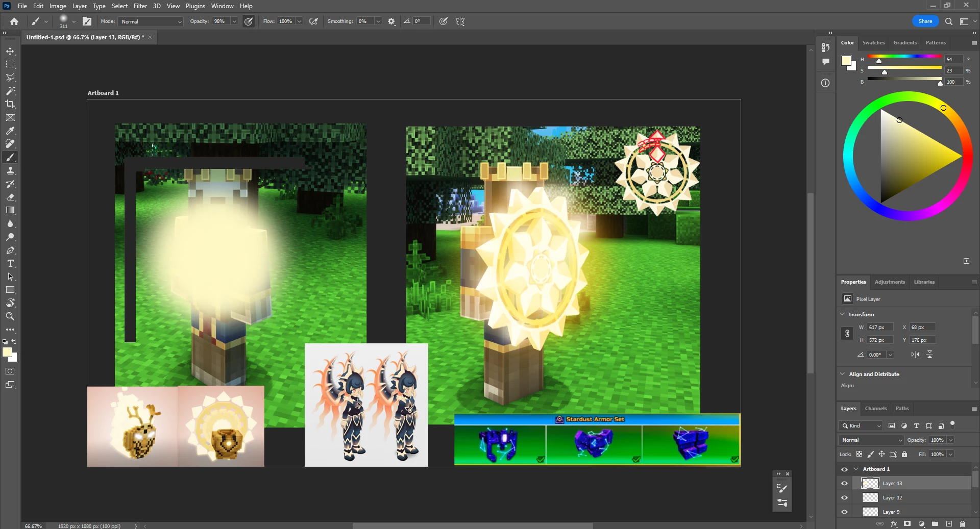Open the Brush Preset picker dropdown arrow
The height and width of the screenshot is (529, 980).
click(74, 21)
